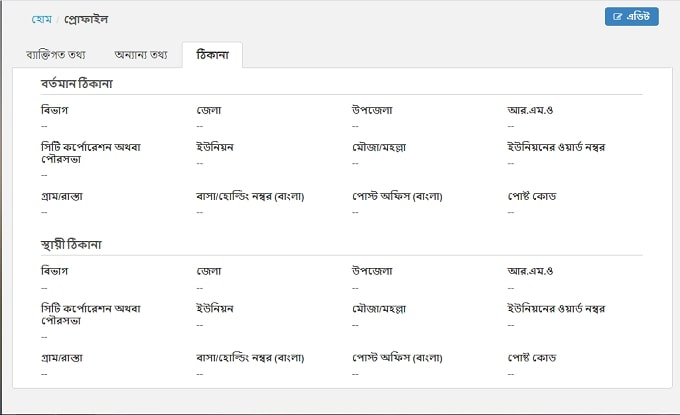Click বাসা/হোল্ডিং নম্বর (বাংলা) under স্থায়ী ঠিকানা

250,358
